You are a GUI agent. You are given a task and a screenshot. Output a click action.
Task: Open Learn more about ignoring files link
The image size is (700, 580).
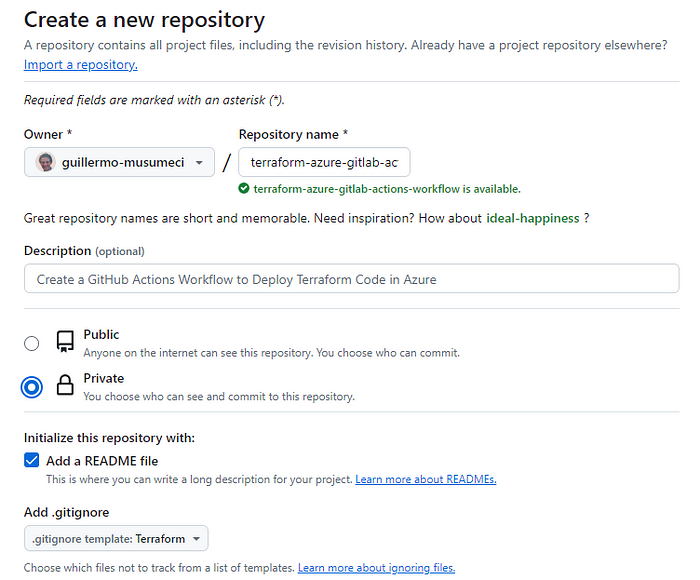coord(376,567)
